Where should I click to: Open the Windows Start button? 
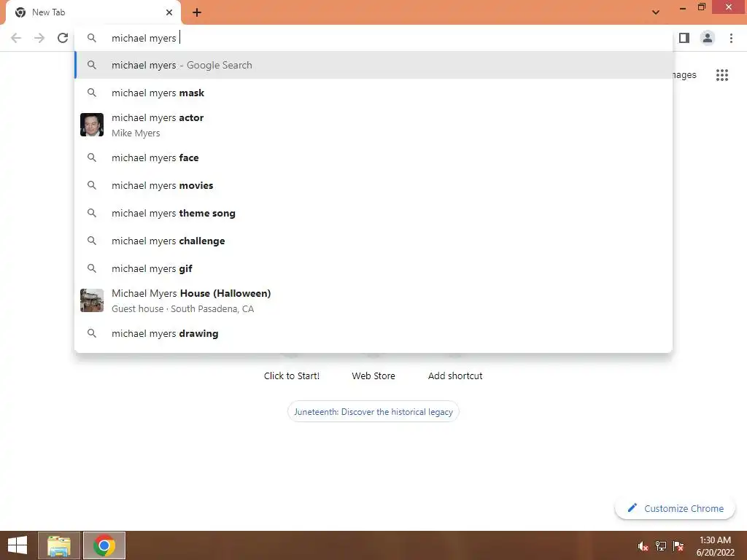pos(18,545)
